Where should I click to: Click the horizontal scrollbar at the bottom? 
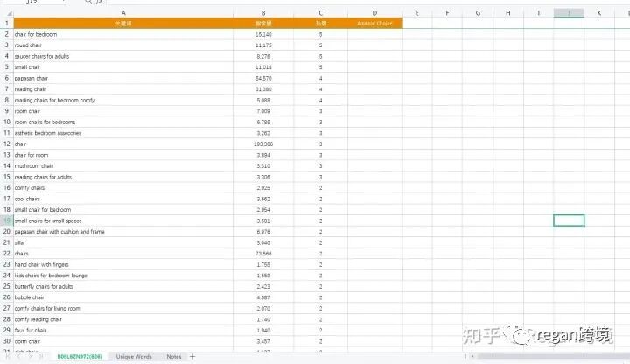click(554, 356)
